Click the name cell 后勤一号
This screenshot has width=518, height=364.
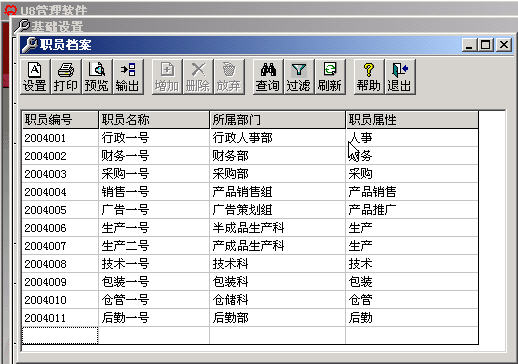click(154, 318)
